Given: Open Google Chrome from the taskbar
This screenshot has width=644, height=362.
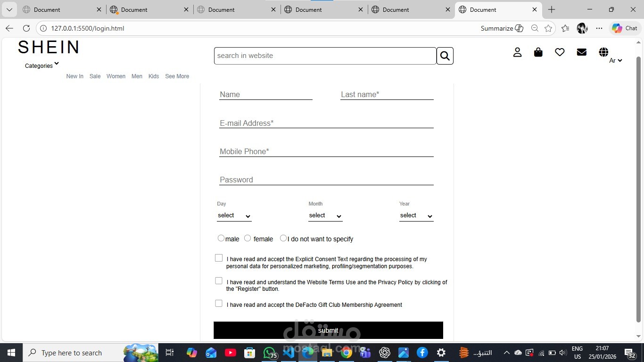Looking at the screenshot, I should coord(347,353).
